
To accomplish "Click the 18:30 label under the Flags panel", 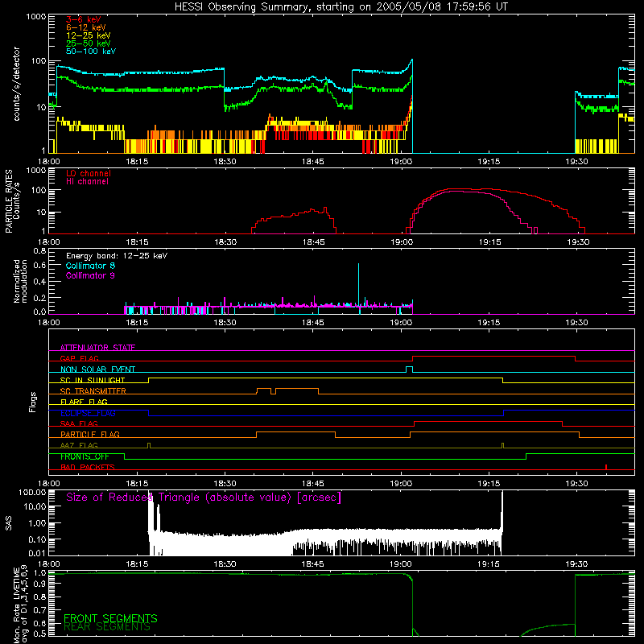I will point(225,484).
